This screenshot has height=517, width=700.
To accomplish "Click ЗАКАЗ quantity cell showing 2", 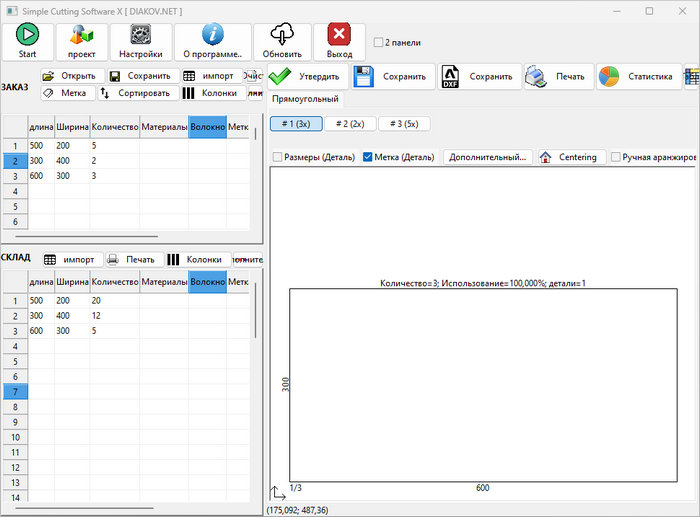I will [115, 161].
